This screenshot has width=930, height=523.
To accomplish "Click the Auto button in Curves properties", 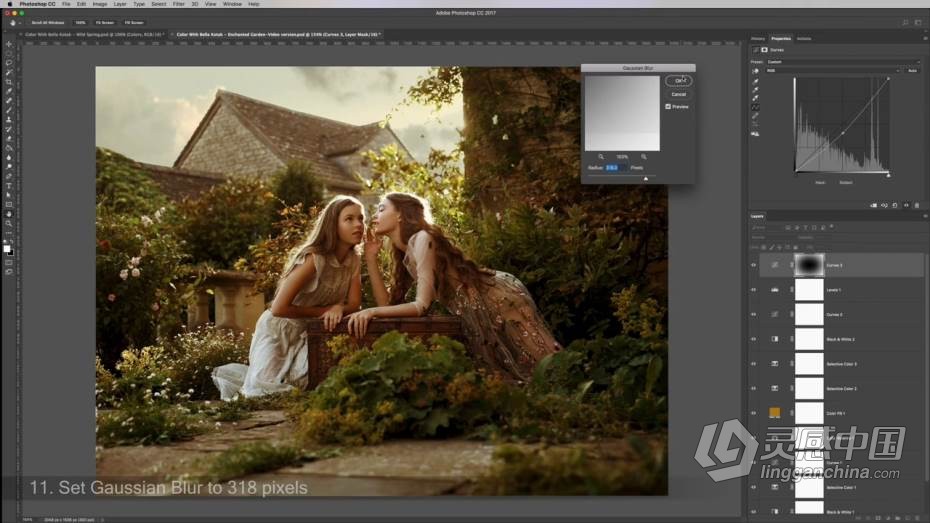I will pyautogui.click(x=912, y=71).
